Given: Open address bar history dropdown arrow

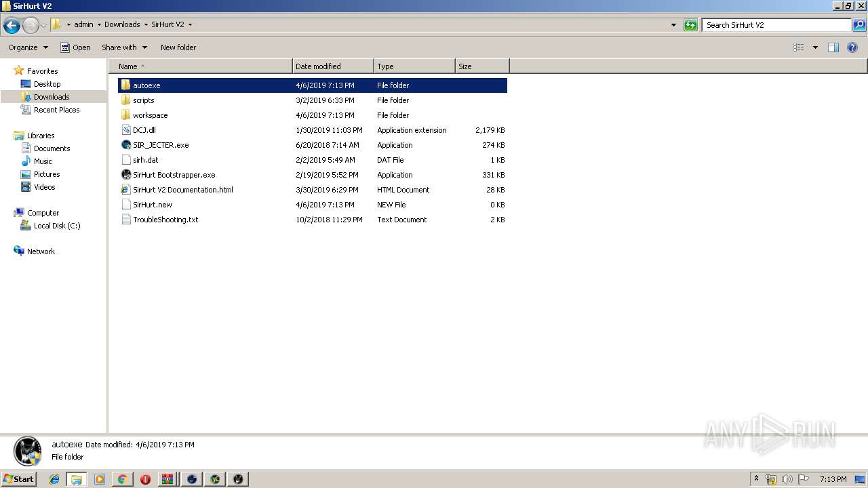Looking at the screenshot, I should [x=673, y=25].
